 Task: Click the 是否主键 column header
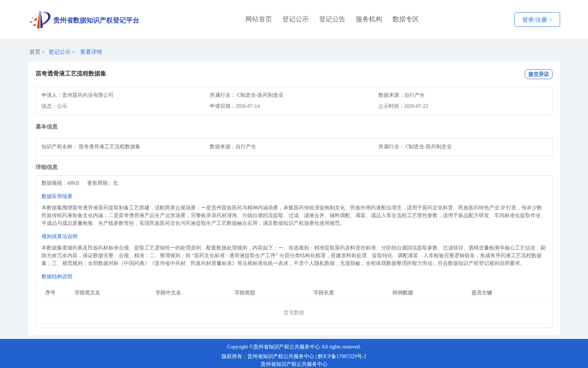click(482, 293)
